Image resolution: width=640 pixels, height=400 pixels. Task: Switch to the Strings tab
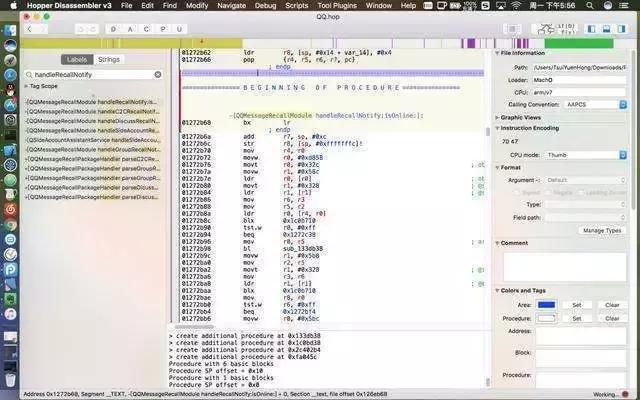[x=109, y=60]
